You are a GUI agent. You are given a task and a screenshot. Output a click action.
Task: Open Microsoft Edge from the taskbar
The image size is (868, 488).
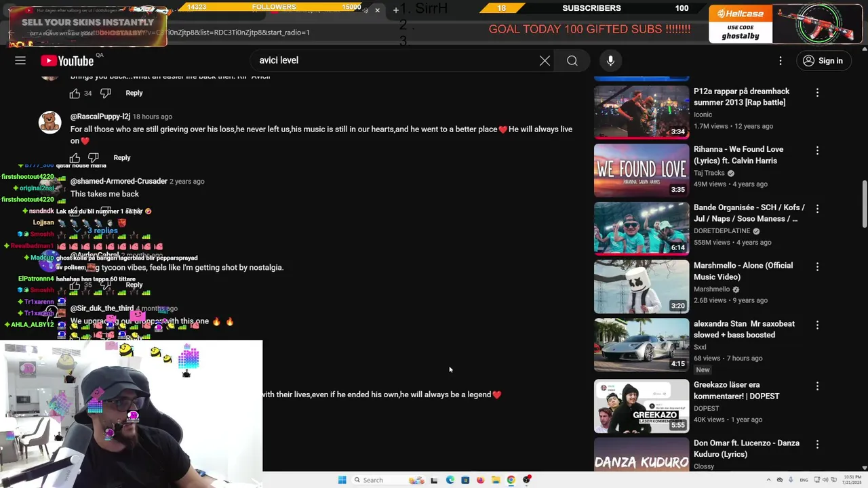coord(450,480)
